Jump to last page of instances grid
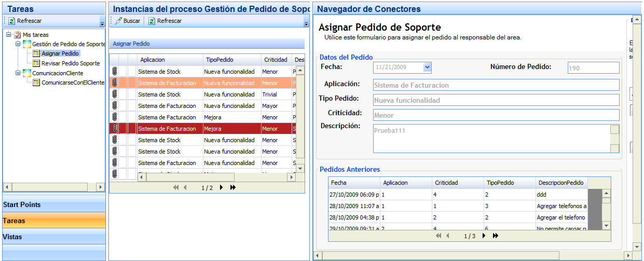Image resolution: width=644 pixels, height=261 pixels. point(232,188)
